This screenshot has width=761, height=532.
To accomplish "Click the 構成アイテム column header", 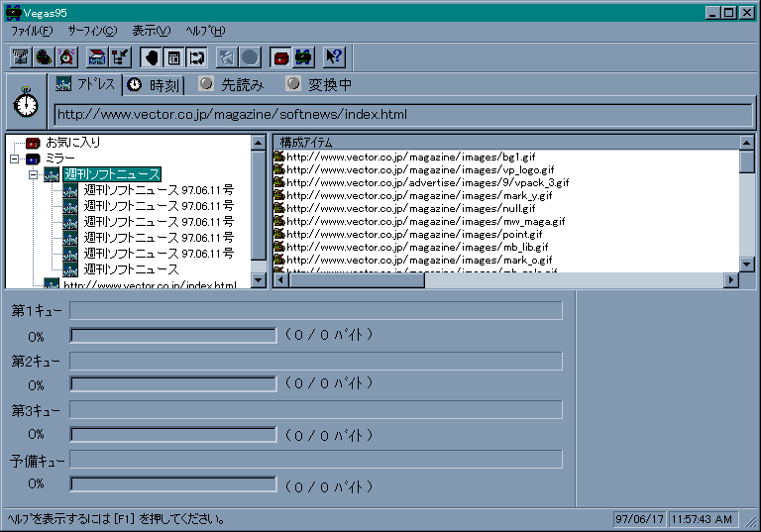I will (x=505, y=143).
